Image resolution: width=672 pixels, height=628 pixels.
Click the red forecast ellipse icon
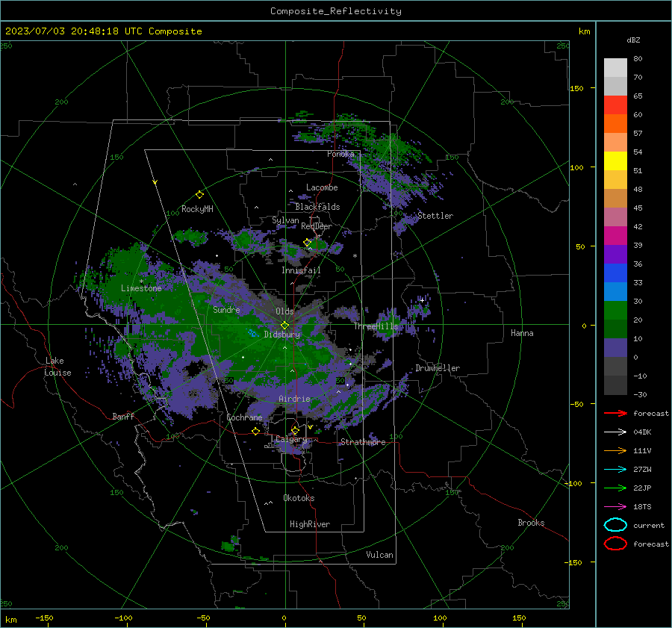(615, 544)
